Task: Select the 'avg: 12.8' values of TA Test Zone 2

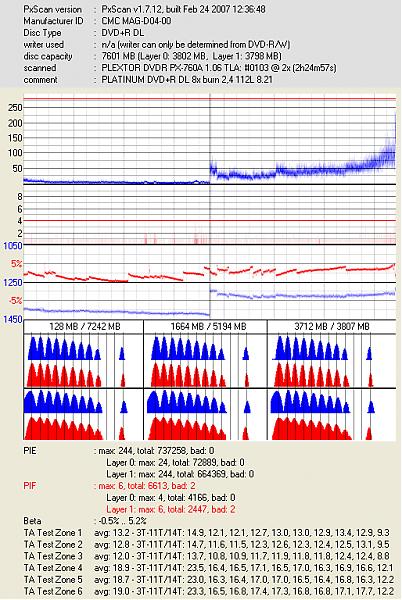Action: click(x=242, y=545)
